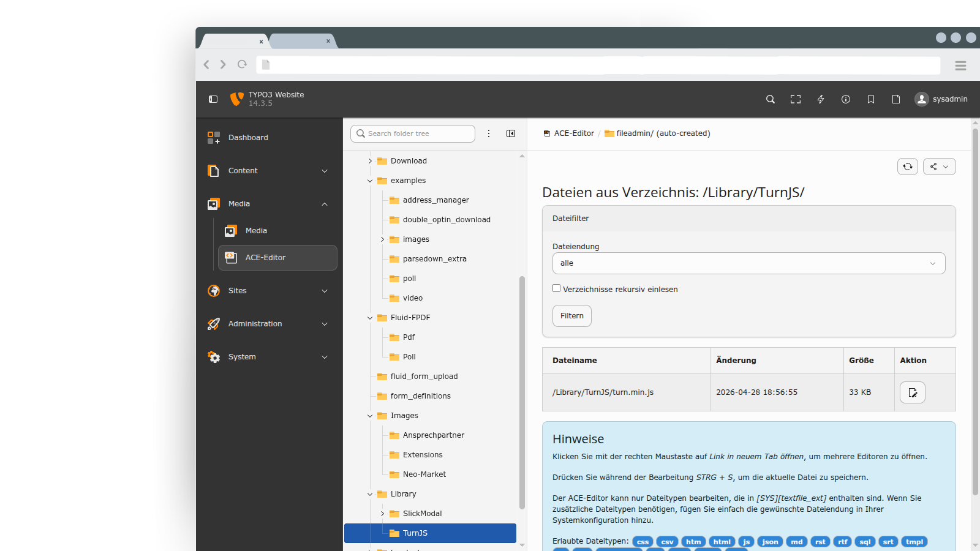Expand the Administration module chevron

[325, 324]
